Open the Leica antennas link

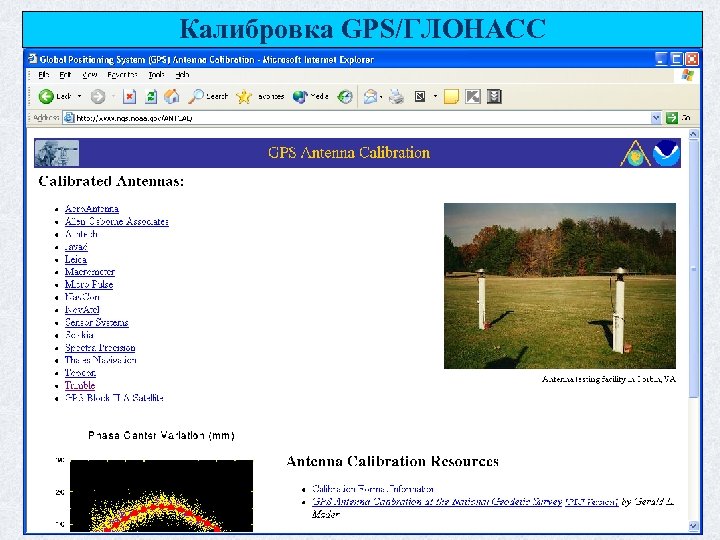pos(76,259)
